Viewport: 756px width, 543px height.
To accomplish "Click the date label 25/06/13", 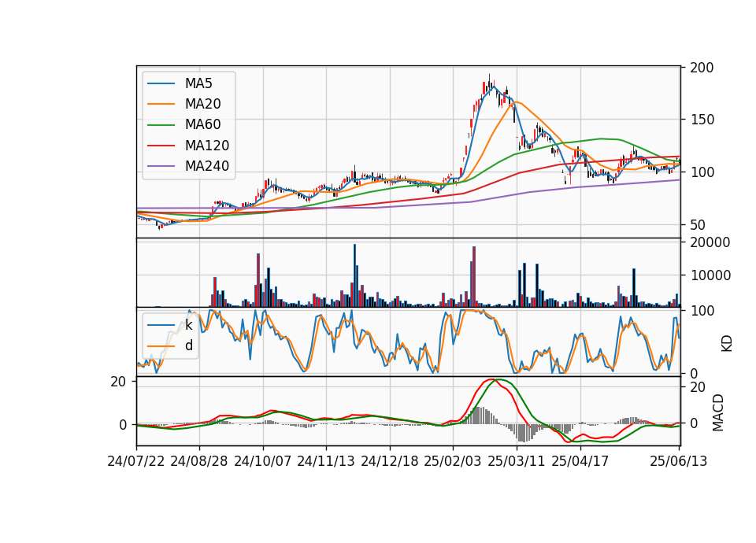I will 678,461.
